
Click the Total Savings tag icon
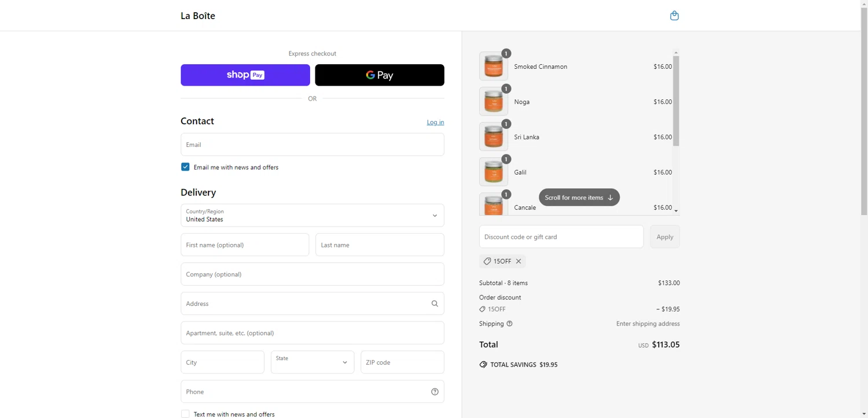click(483, 365)
